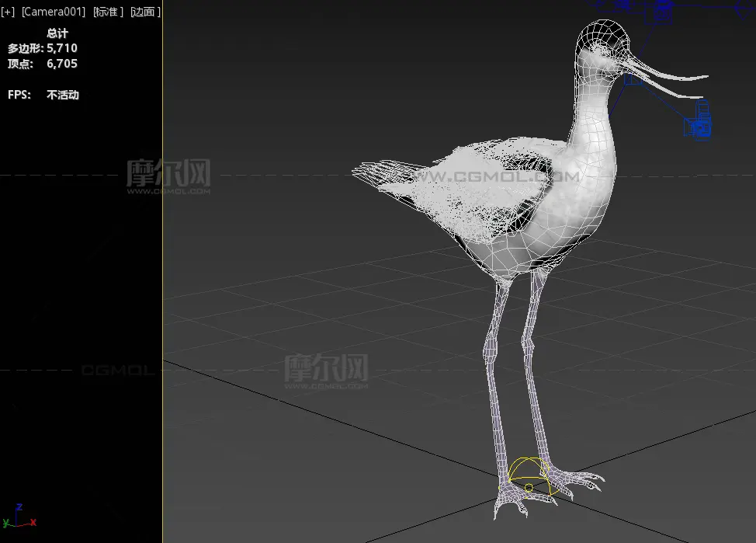The width and height of the screenshot is (756, 543).
Task: Click the FPS 不活动 status text
Action: click(x=62, y=95)
